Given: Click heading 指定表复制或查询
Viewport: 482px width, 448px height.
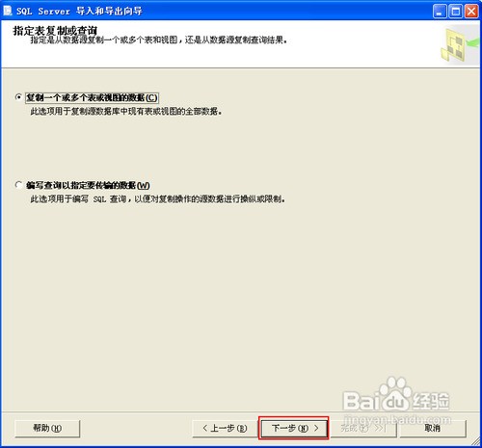Looking at the screenshot, I should coord(55,31).
